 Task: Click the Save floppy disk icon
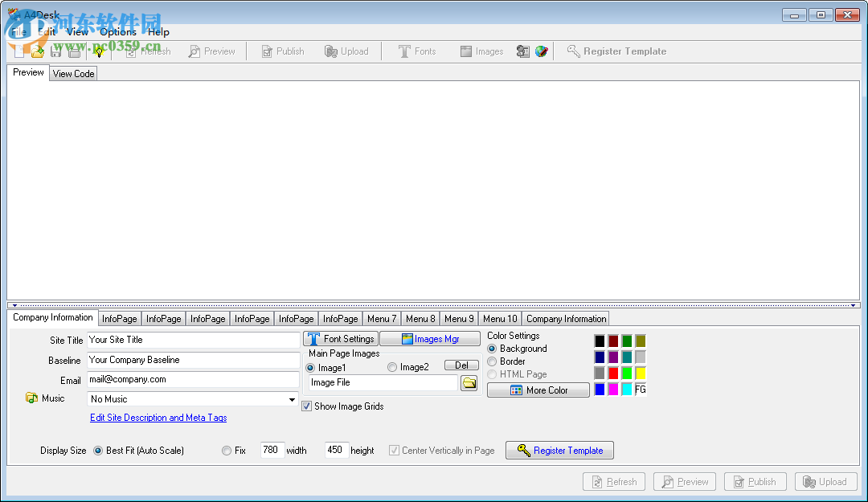pos(55,51)
